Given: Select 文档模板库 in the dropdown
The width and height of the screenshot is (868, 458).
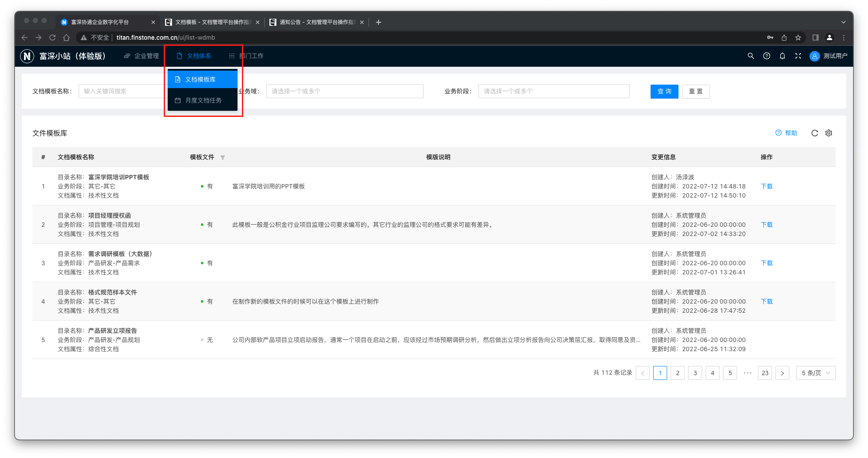Looking at the screenshot, I should [x=203, y=79].
